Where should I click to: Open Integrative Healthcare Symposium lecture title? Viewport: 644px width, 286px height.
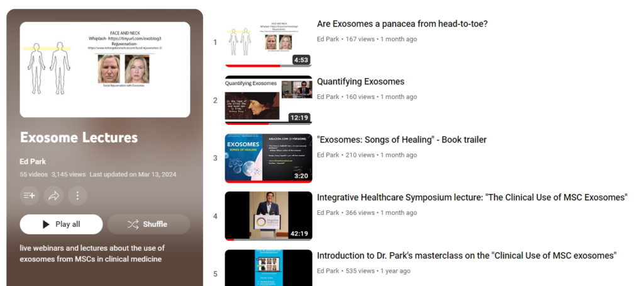(472, 198)
